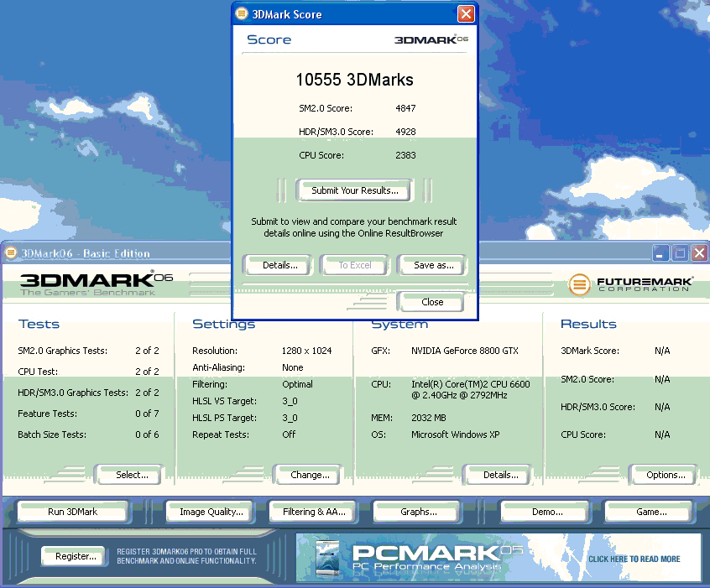Click the 3DMark06 main window title icon
The image size is (710, 588).
coord(11,252)
